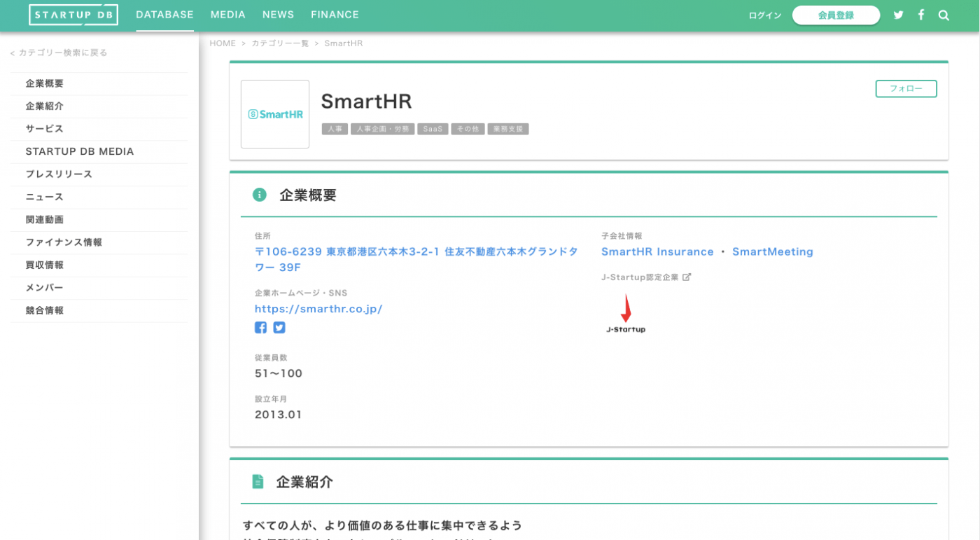980x540 pixels.
Task: Click the SmartHR breadcrumb text
Action: point(343,43)
